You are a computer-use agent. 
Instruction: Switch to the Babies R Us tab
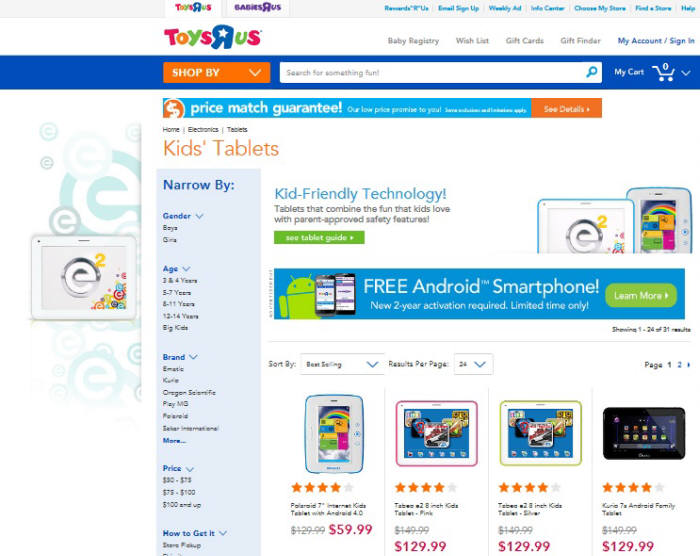[x=258, y=8]
